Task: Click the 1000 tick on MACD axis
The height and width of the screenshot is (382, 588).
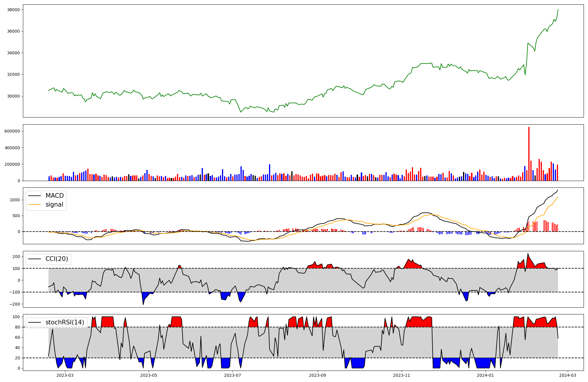Action: (x=15, y=200)
